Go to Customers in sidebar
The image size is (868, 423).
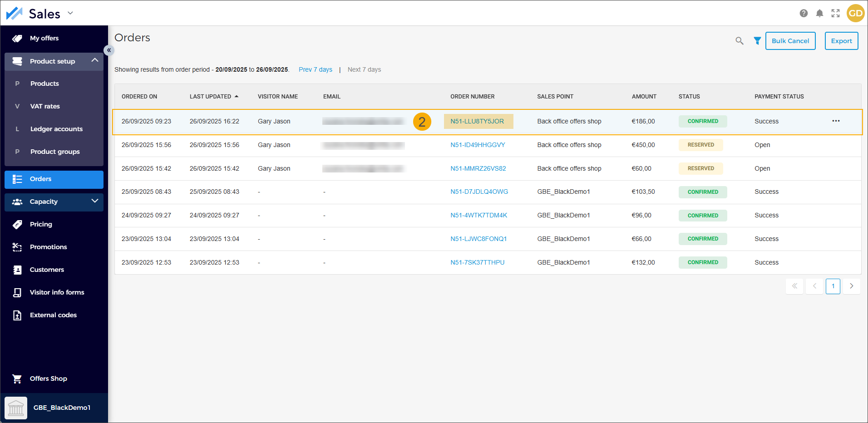click(x=47, y=270)
